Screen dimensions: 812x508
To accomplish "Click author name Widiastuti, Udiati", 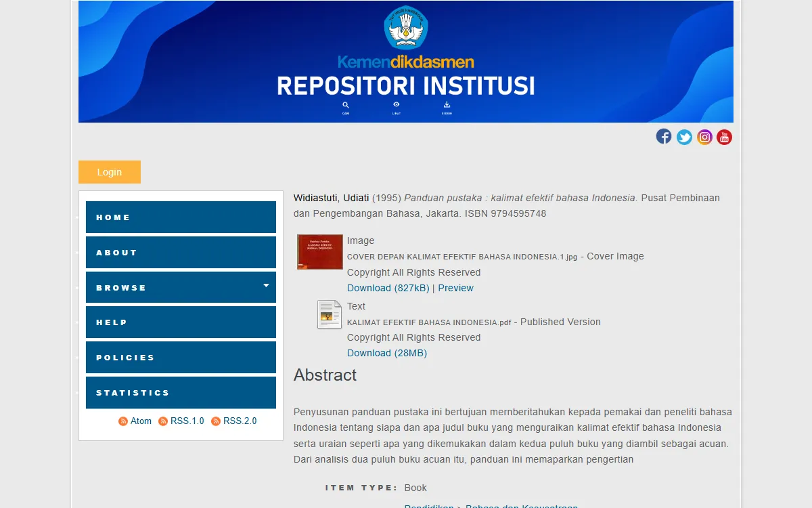I will (x=332, y=198).
